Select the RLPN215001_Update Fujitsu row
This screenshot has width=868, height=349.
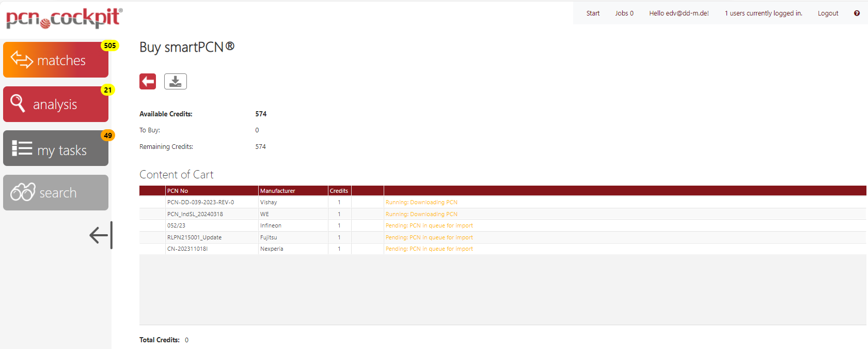coord(194,237)
